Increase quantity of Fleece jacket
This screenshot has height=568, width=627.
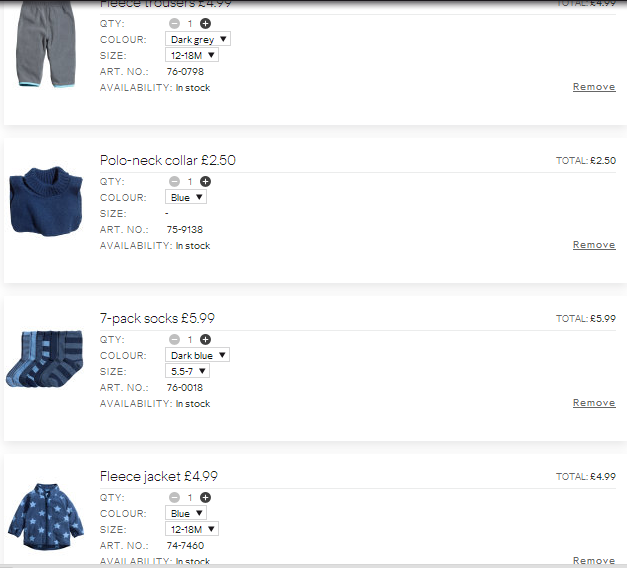tap(205, 498)
